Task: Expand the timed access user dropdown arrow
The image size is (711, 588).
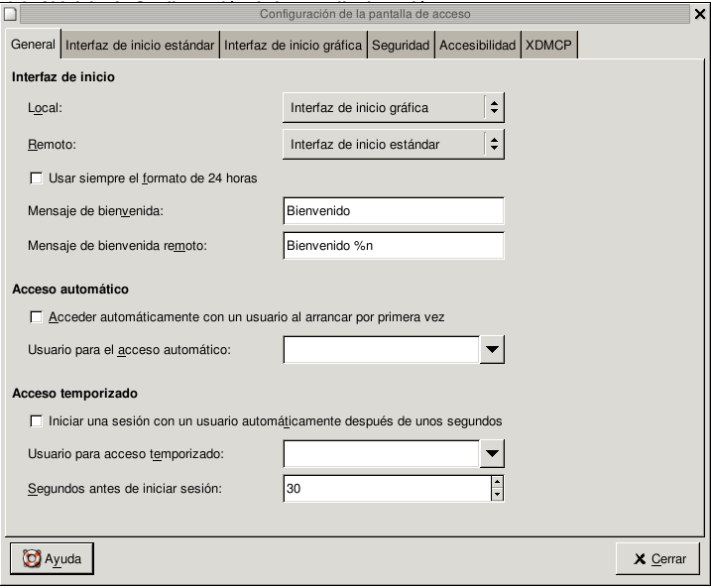Action: [492, 453]
